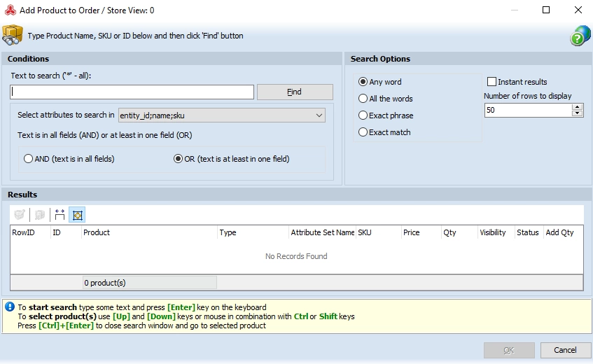Click the 0 product(s) footer text
593x364 pixels.
pos(105,283)
